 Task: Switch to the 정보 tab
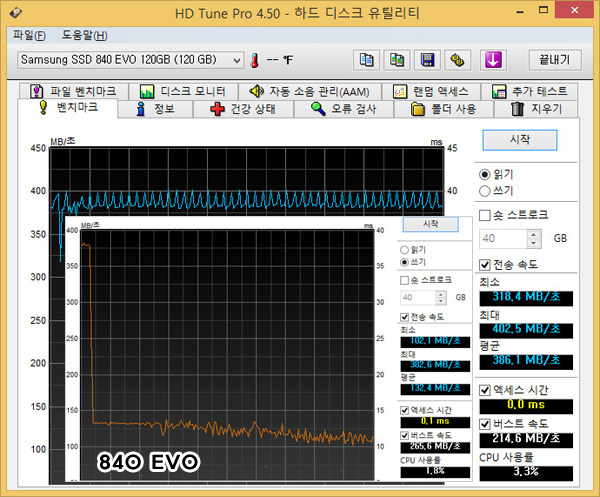click(x=155, y=109)
